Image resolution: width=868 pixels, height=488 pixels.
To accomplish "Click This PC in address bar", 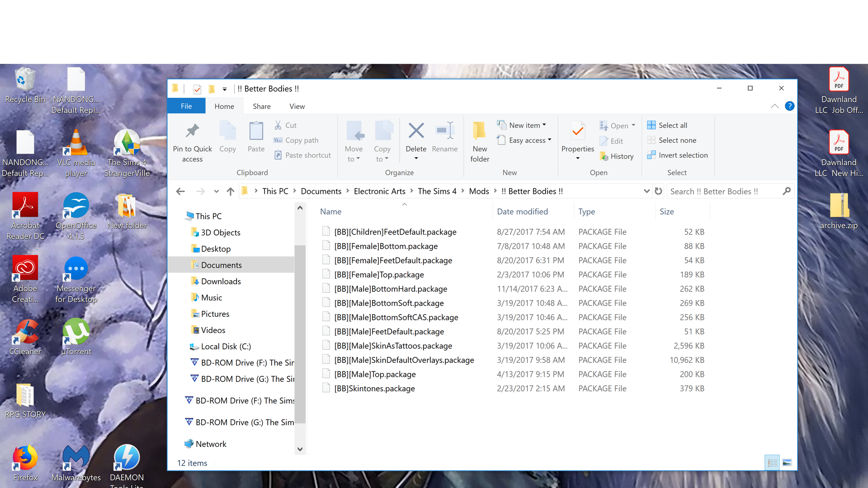I will 275,191.
